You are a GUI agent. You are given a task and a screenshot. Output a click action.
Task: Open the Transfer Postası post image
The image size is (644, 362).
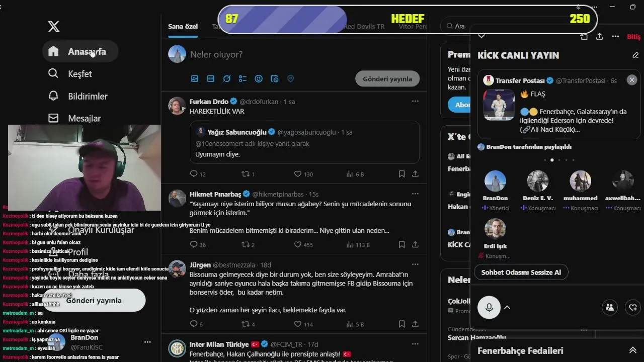tap(499, 105)
